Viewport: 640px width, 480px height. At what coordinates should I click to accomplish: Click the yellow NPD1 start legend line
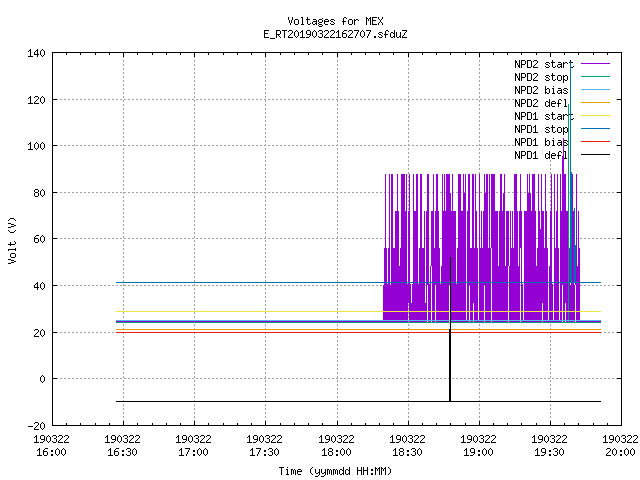click(595, 116)
